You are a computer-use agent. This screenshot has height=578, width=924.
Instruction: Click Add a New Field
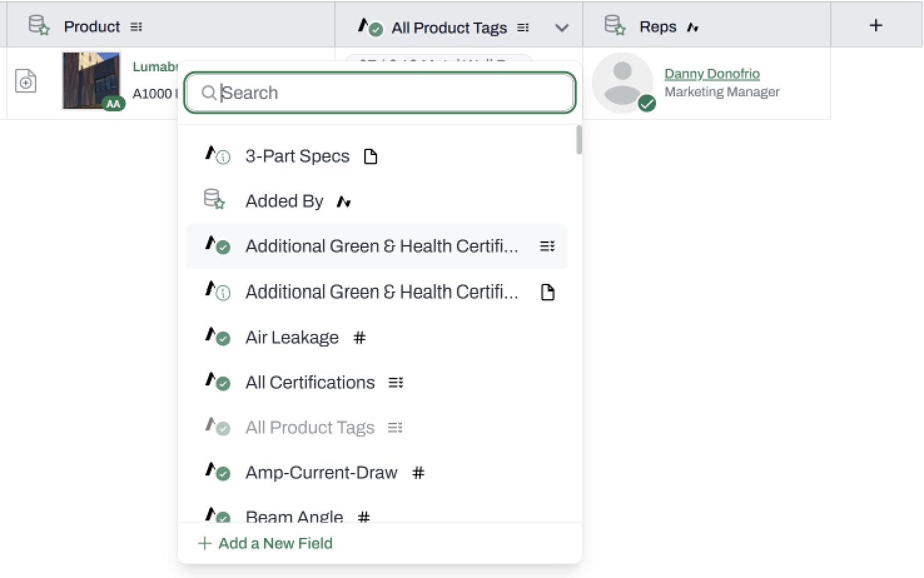265,543
